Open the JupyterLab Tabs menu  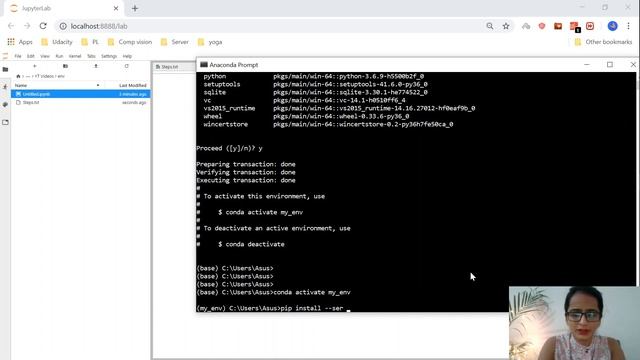click(91, 56)
